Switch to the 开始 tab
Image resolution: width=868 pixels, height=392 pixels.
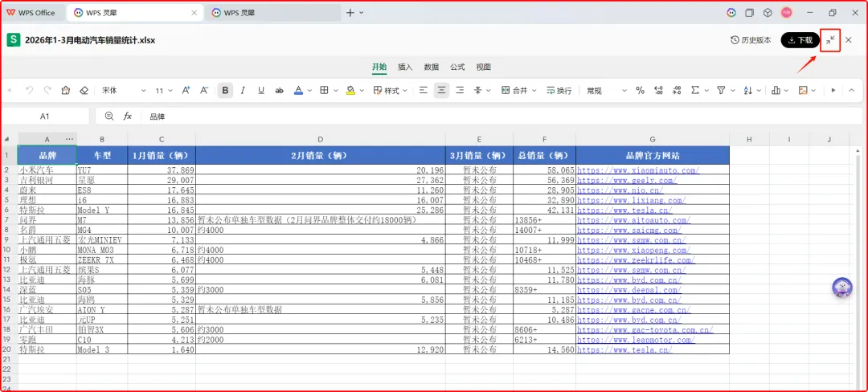tap(379, 67)
